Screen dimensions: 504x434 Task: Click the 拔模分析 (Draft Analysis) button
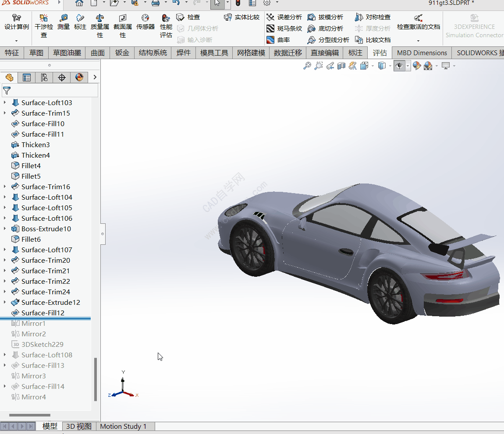click(325, 17)
